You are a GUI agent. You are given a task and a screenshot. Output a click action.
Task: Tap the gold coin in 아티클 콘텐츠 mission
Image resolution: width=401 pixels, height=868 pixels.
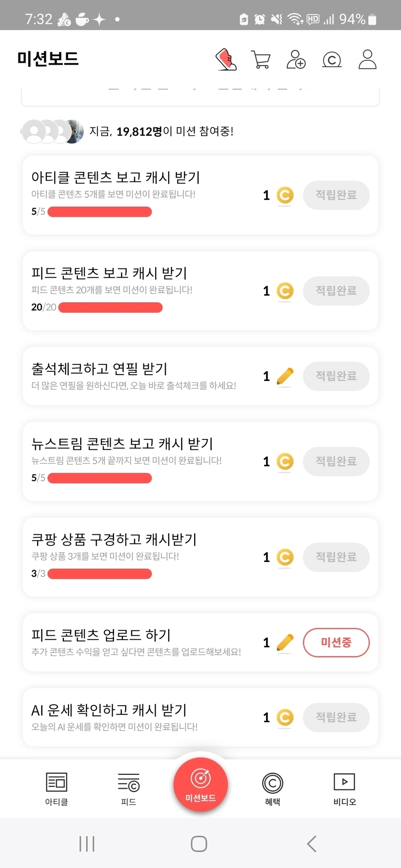coord(285,195)
